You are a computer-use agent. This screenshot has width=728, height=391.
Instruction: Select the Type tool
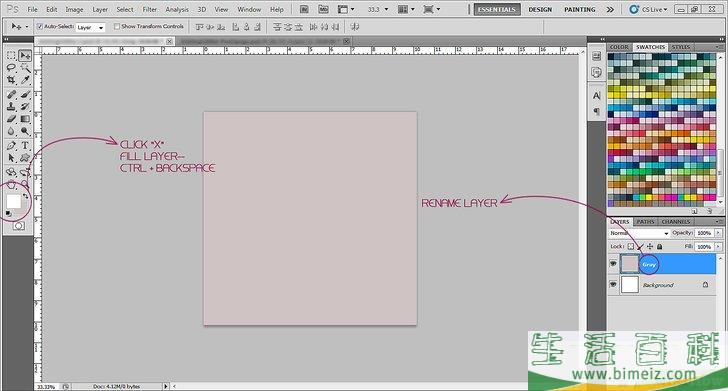coord(25,146)
